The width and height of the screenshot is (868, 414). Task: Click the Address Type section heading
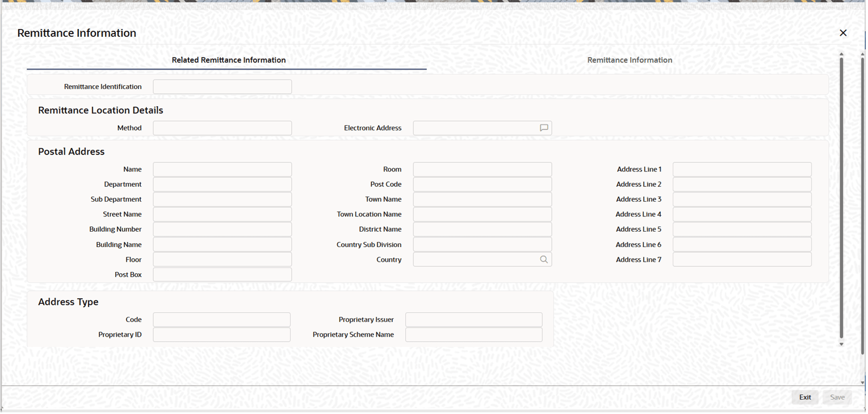68,302
